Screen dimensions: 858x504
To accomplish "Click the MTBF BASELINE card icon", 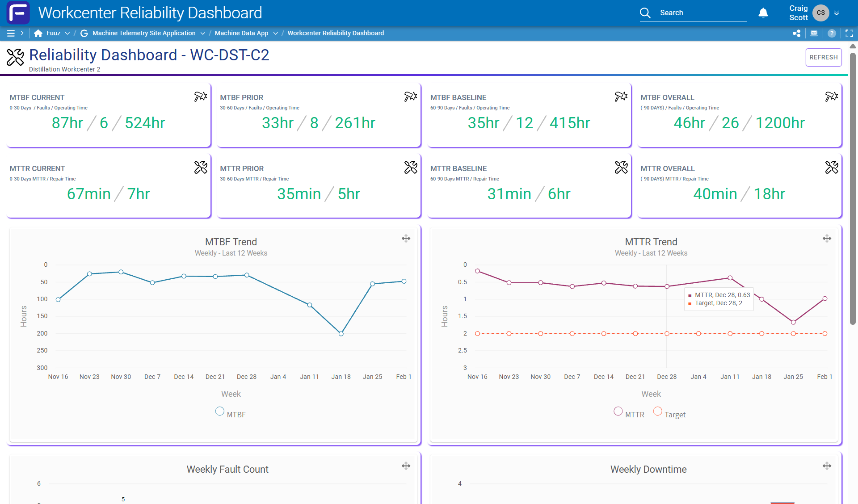I will click(x=621, y=97).
